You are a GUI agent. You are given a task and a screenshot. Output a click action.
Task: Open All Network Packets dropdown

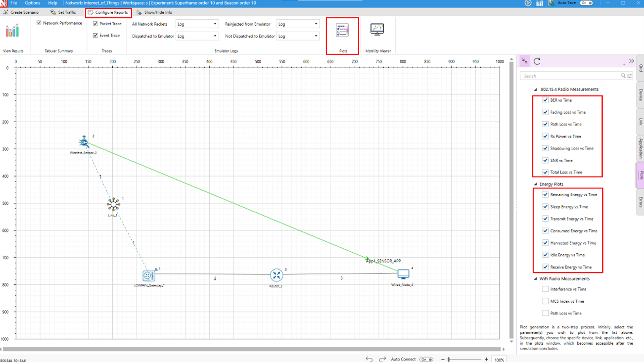point(197,24)
